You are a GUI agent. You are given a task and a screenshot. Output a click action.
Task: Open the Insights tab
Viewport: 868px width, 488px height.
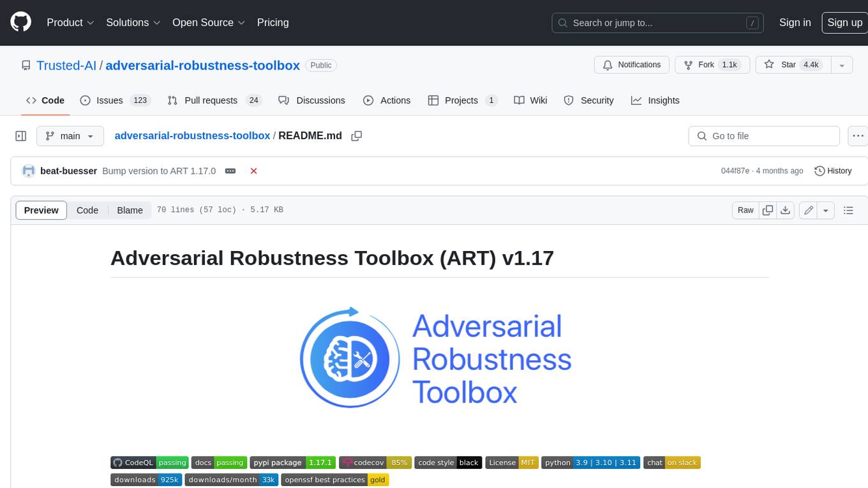tap(655, 100)
